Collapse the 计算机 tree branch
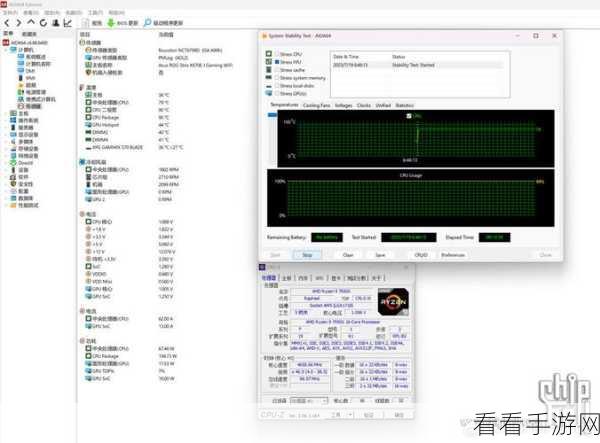 (6, 50)
